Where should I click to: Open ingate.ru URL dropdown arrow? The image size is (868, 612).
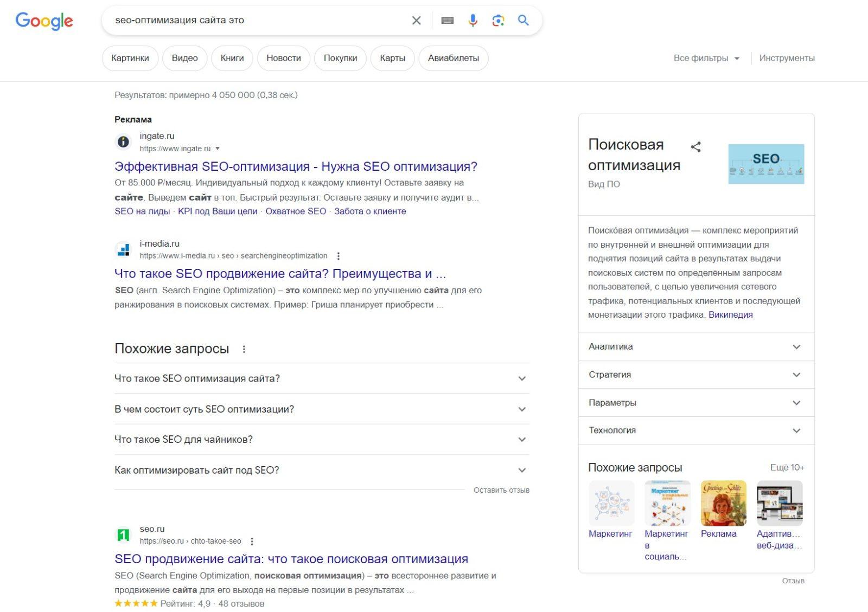pyautogui.click(x=218, y=149)
